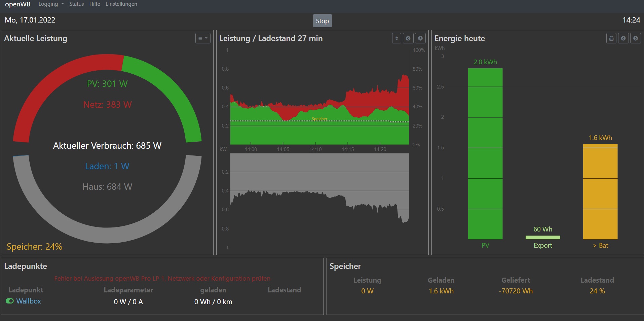Open Einstellungen in the navigation bar
The height and width of the screenshot is (321, 644).
coord(121,4)
